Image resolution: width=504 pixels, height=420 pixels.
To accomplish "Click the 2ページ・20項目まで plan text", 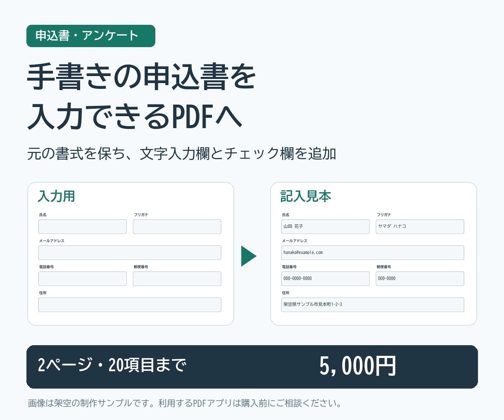I will [112, 365].
